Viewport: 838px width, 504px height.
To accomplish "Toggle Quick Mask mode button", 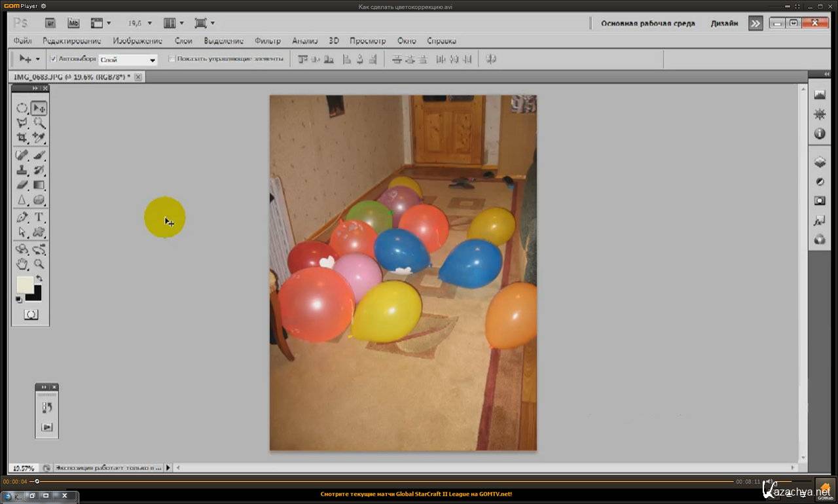I will [x=31, y=314].
